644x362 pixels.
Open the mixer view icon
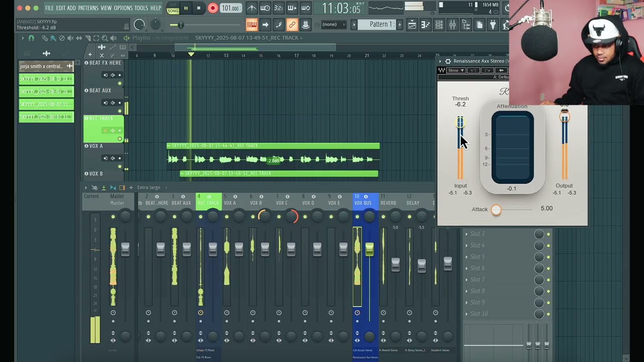[x=452, y=24]
